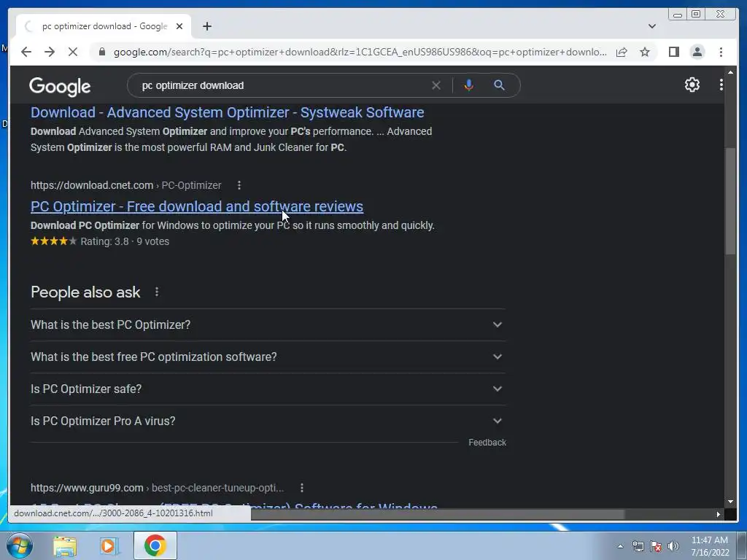Viewport: 747px width, 560px height.
Task: Clear the Google search box text
Action: pyautogui.click(x=436, y=85)
